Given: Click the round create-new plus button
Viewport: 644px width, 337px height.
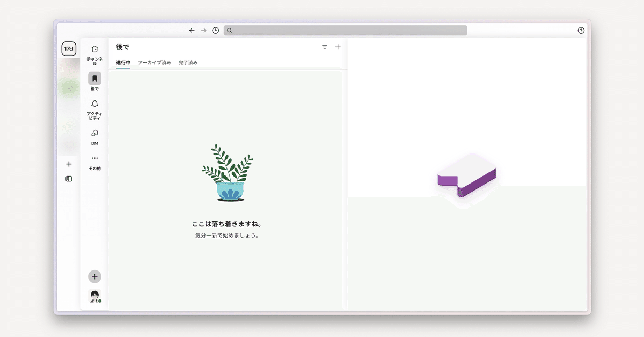Looking at the screenshot, I should 94,276.
